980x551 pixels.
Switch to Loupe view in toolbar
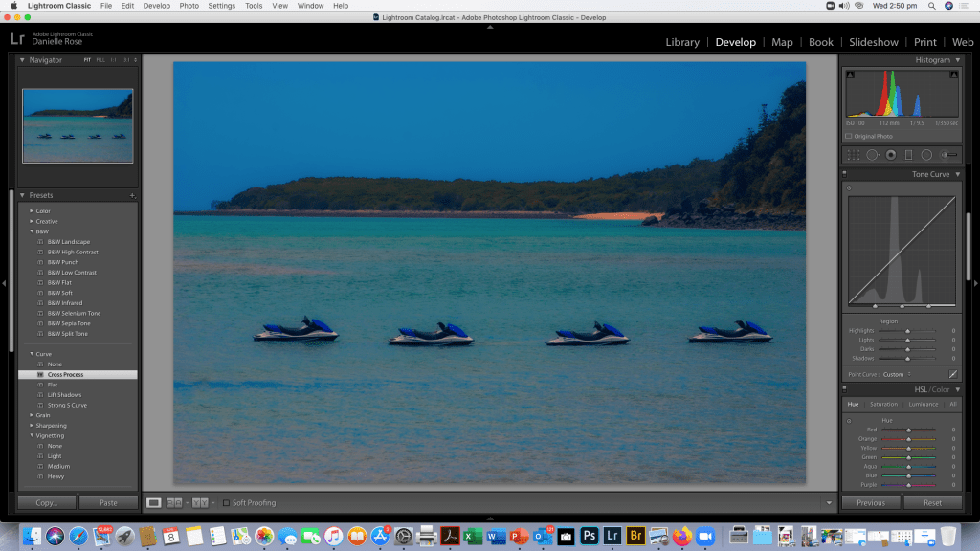[x=154, y=502]
